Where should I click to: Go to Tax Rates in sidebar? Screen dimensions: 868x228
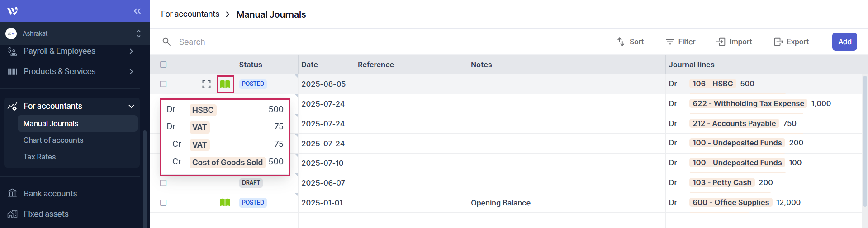(x=40, y=157)
